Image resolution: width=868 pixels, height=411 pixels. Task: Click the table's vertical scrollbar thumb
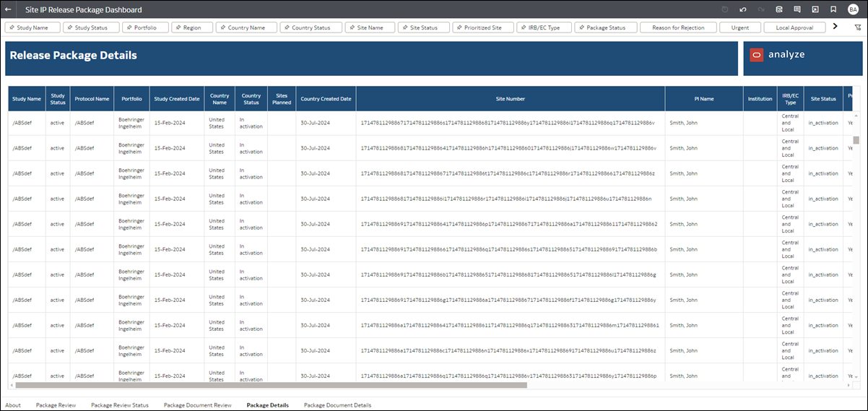click(x=856, y=140)
